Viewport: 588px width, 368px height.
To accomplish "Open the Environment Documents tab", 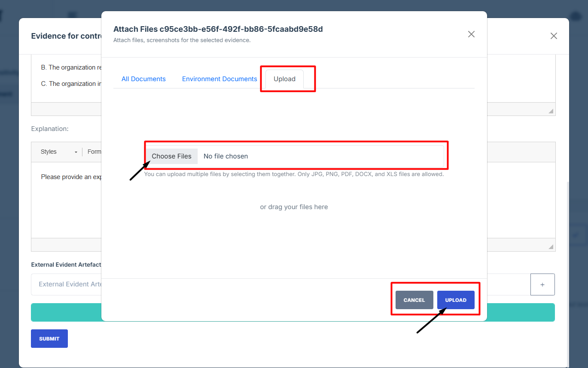I will click(x=219, y=79).
